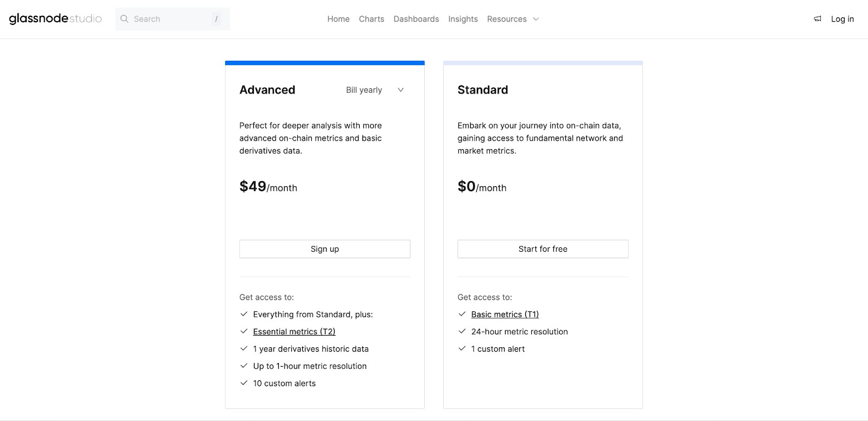The image size is (868, 421).
Task: Click "24-hour metric resolution" text
Action: (520, 331)
